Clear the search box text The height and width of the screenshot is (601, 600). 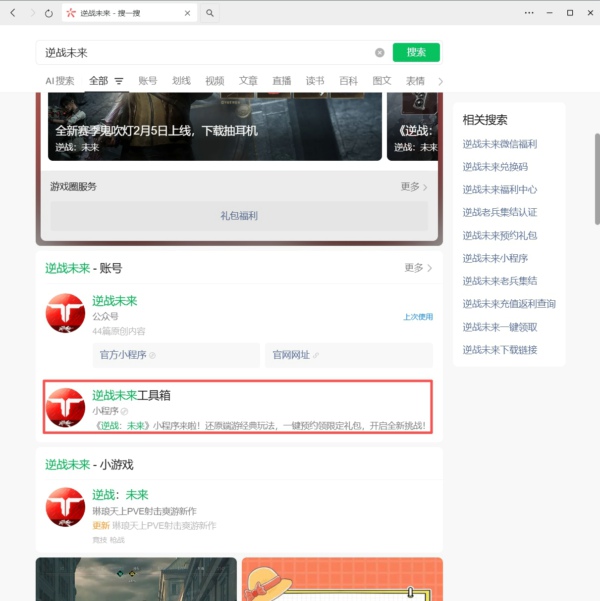380,53
